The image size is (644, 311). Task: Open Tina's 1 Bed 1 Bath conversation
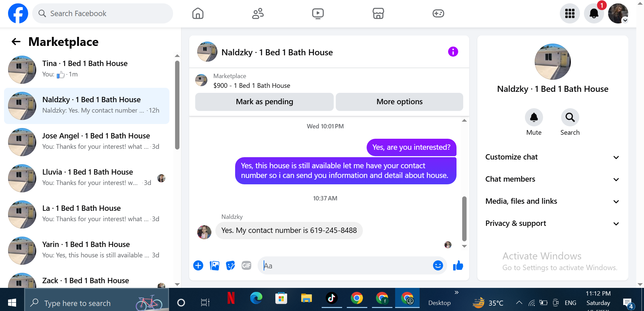coord(87,70)
